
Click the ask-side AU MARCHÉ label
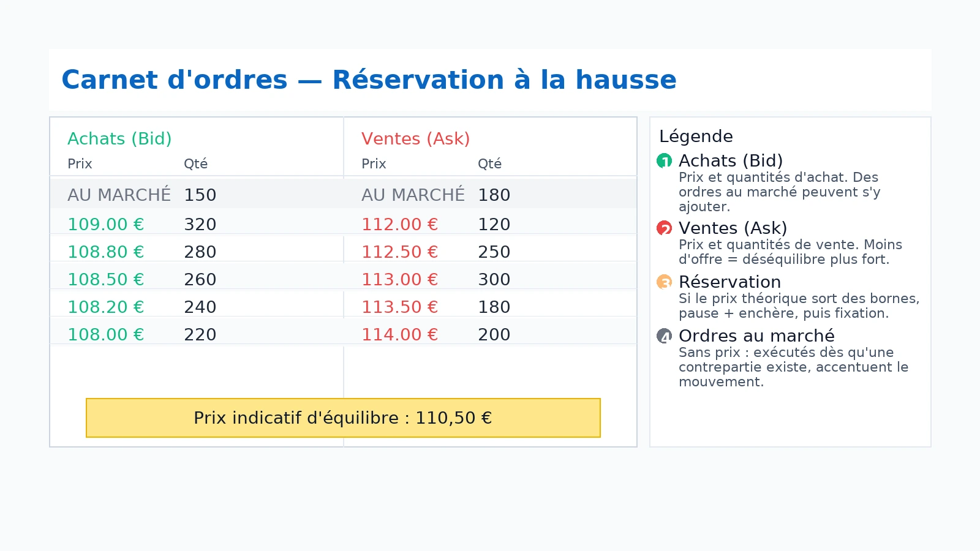point(413,195)
